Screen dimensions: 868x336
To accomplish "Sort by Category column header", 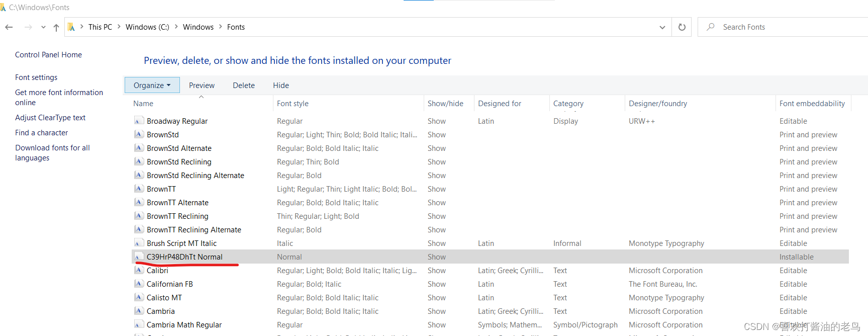I will click(568, 104).
